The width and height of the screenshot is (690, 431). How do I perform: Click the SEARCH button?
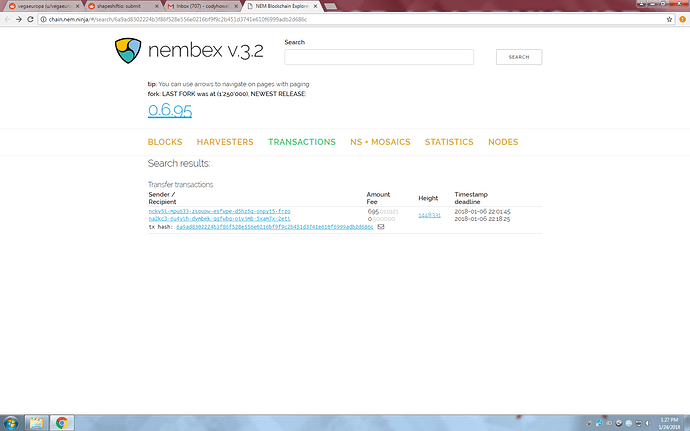[x=519, y=57]
